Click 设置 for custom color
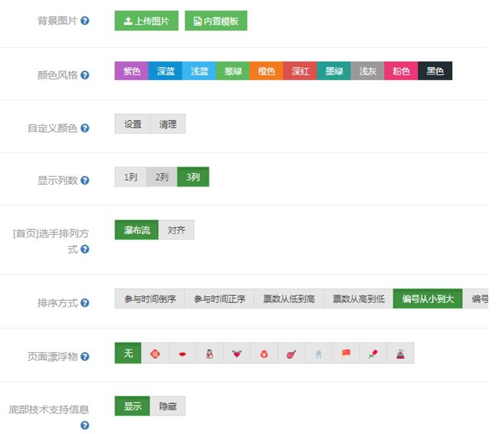The width and height of the screenshot is (504, 434). (x=133, y=124)
